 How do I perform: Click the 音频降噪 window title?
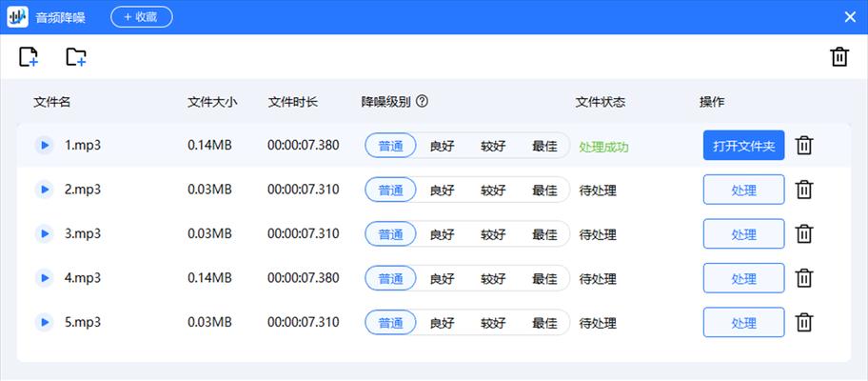point(61,17)
